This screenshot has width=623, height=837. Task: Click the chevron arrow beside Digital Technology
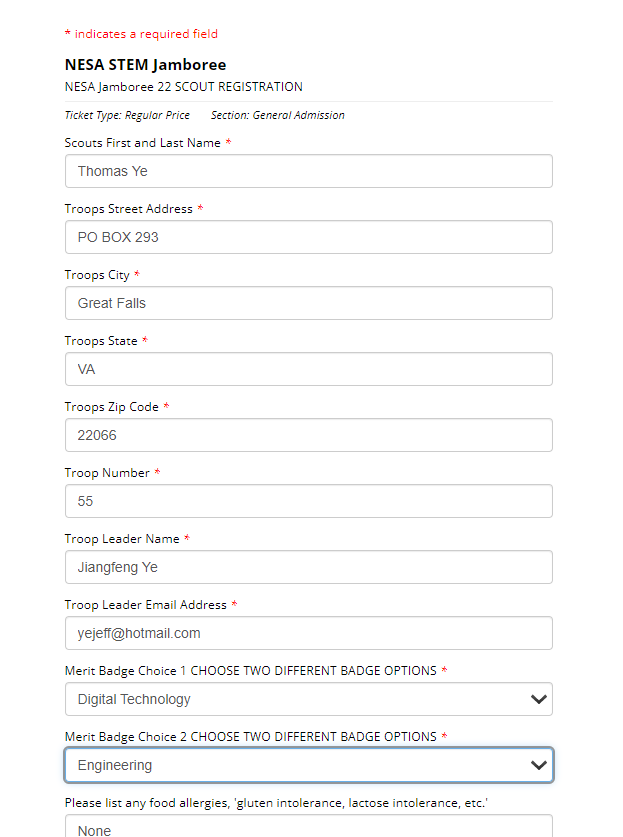point(539,699)
